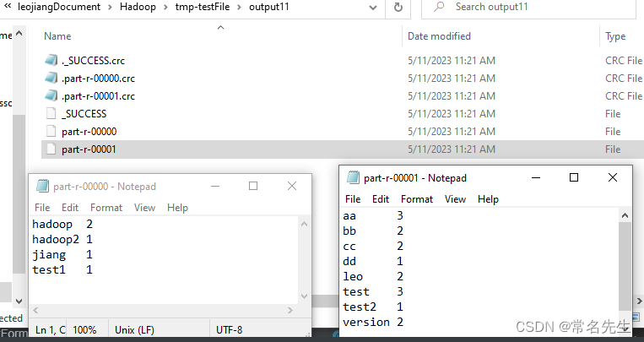Click scroll left arrow in part-r-00000 Notepad

coord(35,310)
